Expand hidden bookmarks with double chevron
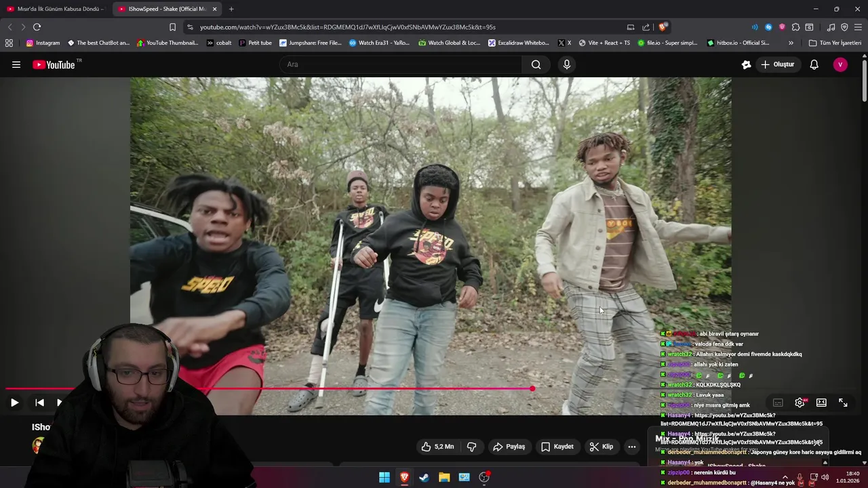868x488 pixels. [x=791, y=43]
